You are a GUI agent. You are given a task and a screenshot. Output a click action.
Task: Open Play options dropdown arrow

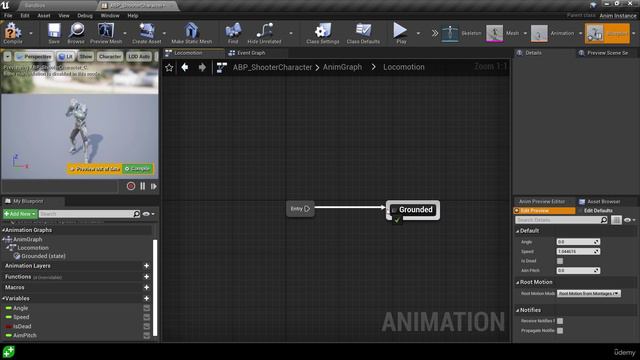point(418,33)
